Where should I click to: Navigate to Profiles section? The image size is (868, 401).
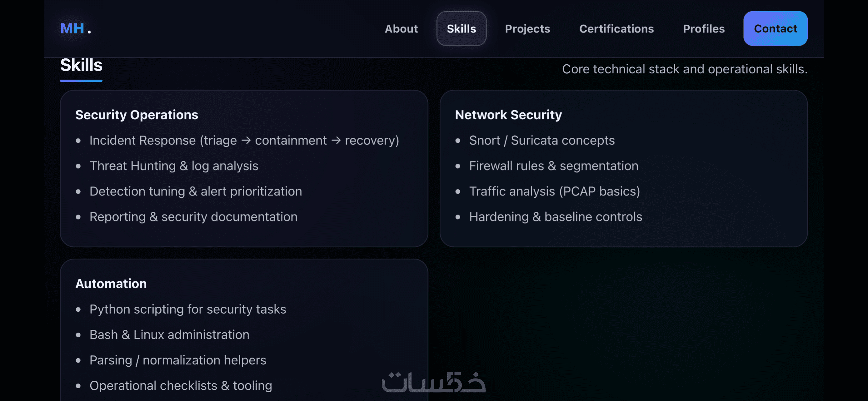click(703, 29)
